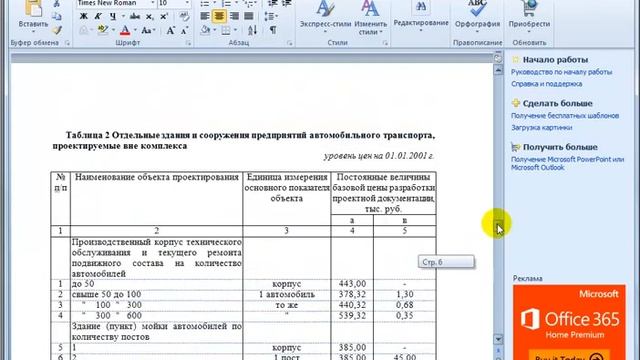Click the ruler toggle above the scrollbar
The image size is (640, 360).
tap(498, 59)
